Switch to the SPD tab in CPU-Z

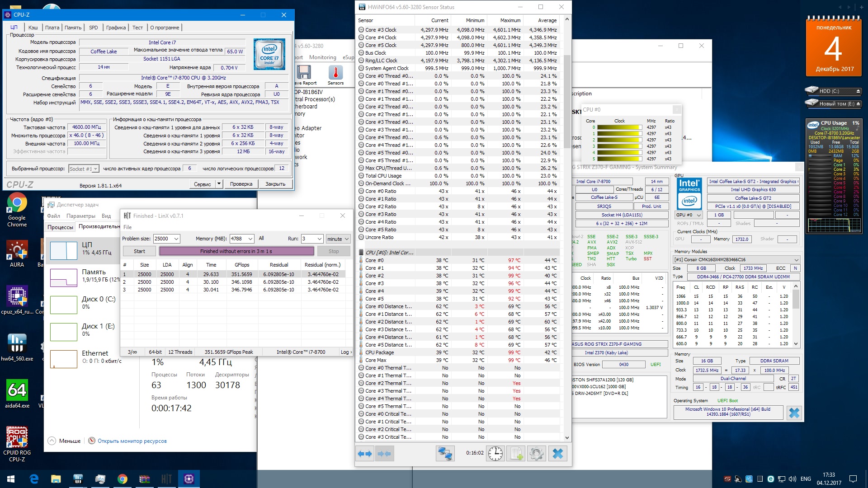pos(94,28)
